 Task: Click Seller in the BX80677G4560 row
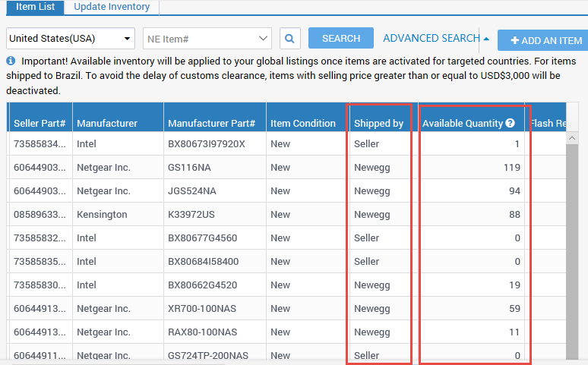366,238
